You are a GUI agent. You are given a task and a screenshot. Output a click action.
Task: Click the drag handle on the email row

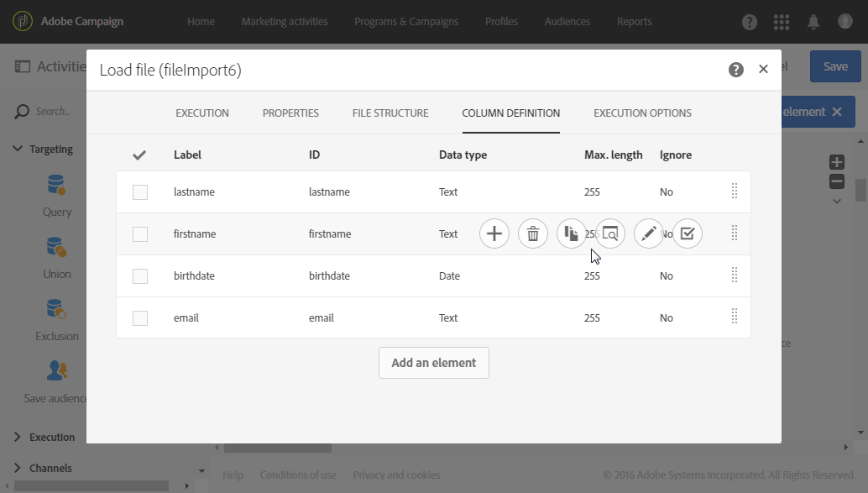735,317
